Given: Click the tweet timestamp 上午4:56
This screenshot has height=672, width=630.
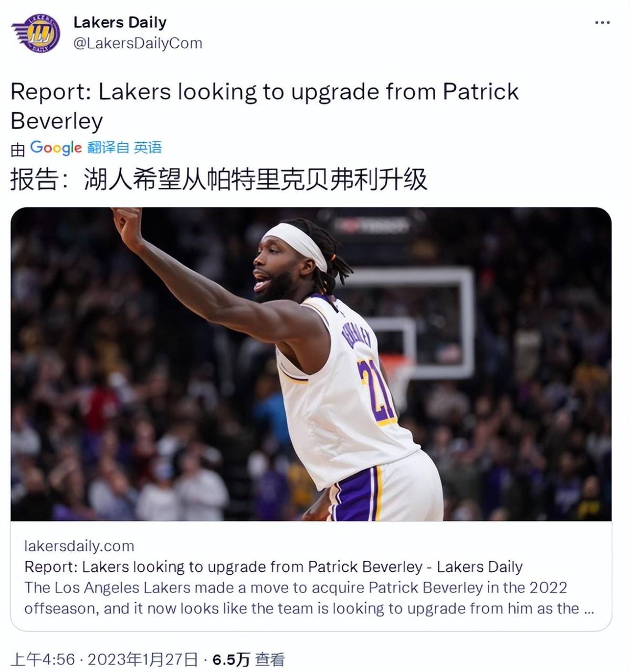Looking at the screenshot, I should (x=43, y=659).
